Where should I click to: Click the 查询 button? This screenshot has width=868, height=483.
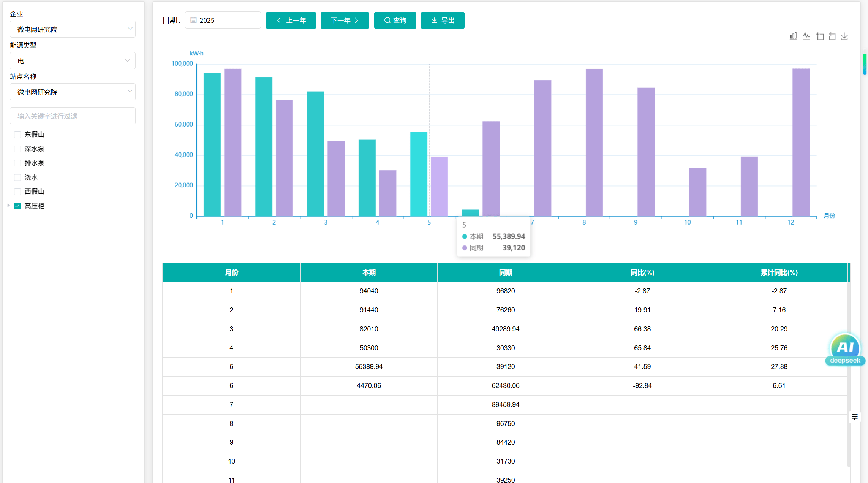395,20
